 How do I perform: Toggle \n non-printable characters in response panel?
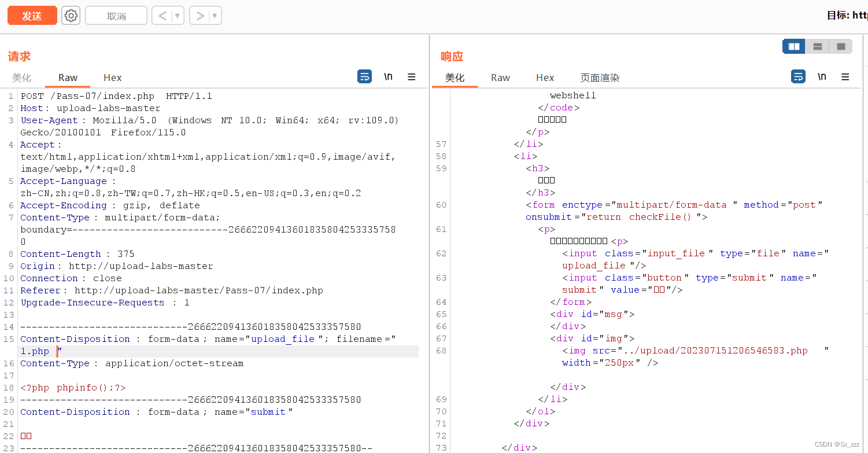[822, 76]
